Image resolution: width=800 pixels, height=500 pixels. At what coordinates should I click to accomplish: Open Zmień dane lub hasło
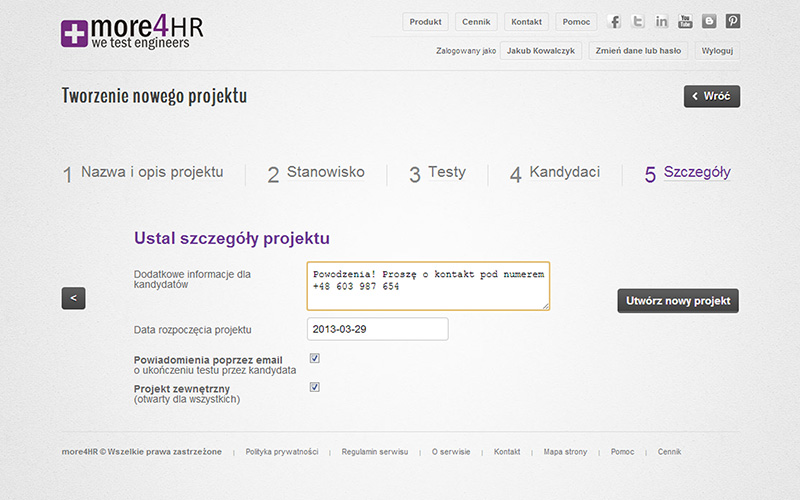(638, 51)
